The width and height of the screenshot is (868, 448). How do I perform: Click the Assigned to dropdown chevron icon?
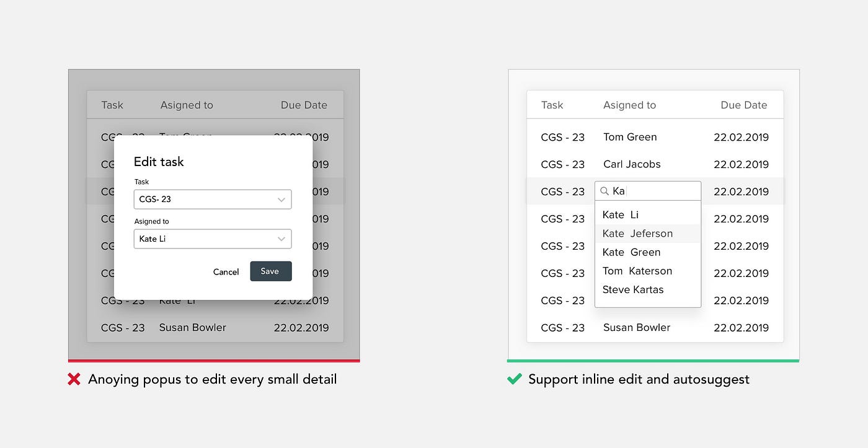[283, 239]
